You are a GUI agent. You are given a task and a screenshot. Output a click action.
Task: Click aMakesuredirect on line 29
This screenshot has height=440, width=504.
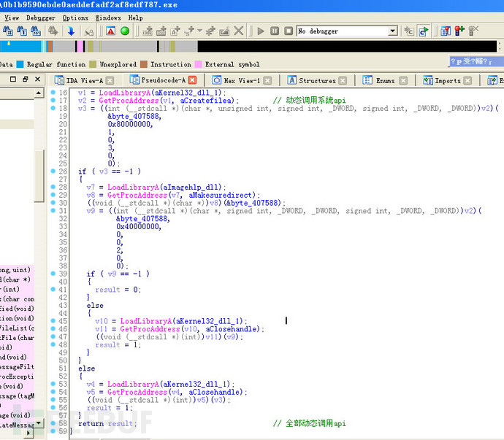[220, 195]
